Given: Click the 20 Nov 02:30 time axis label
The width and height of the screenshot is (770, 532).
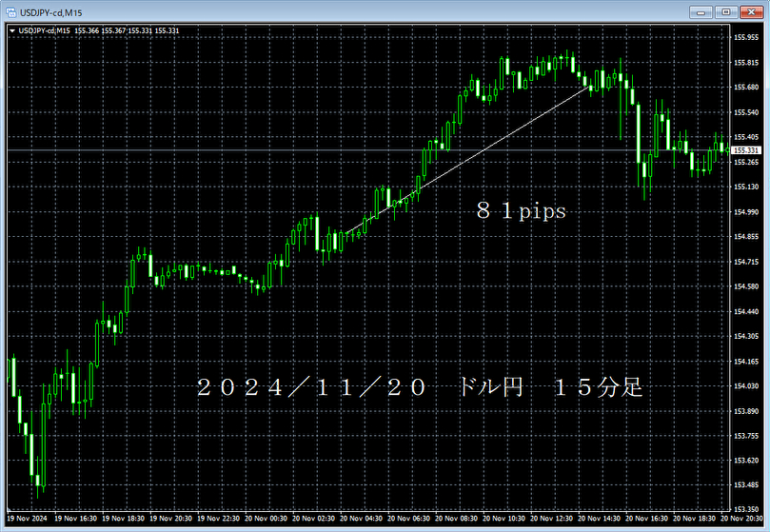Looking at the screenshot, I should pyautogui.click(x=314, y=519).
